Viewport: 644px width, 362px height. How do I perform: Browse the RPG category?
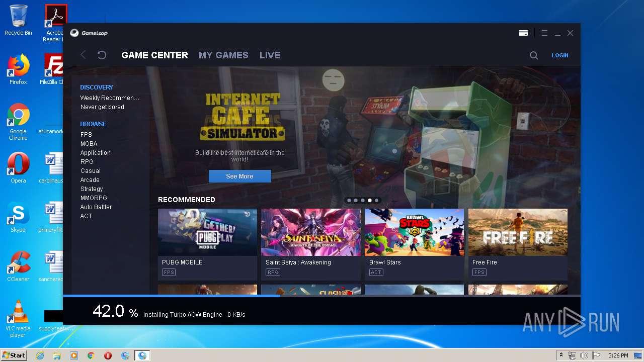87,162
